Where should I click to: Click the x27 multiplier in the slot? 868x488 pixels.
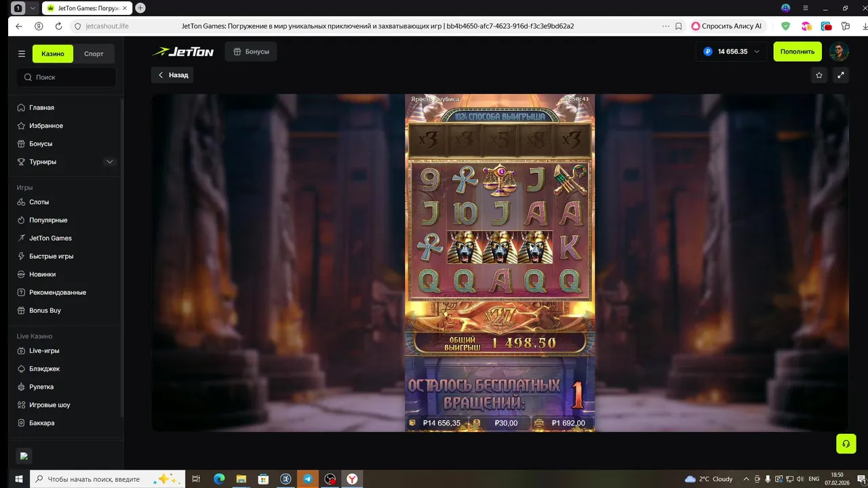(500, 317)
